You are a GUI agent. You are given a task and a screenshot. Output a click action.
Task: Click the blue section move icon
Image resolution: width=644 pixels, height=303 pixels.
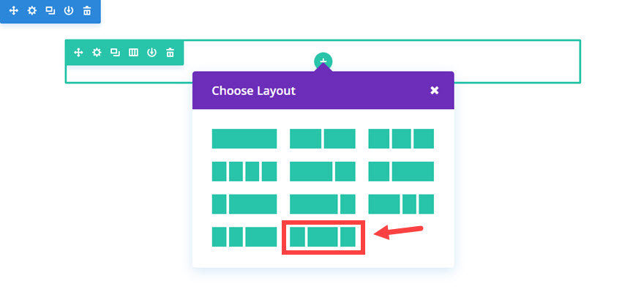point(13,11)
